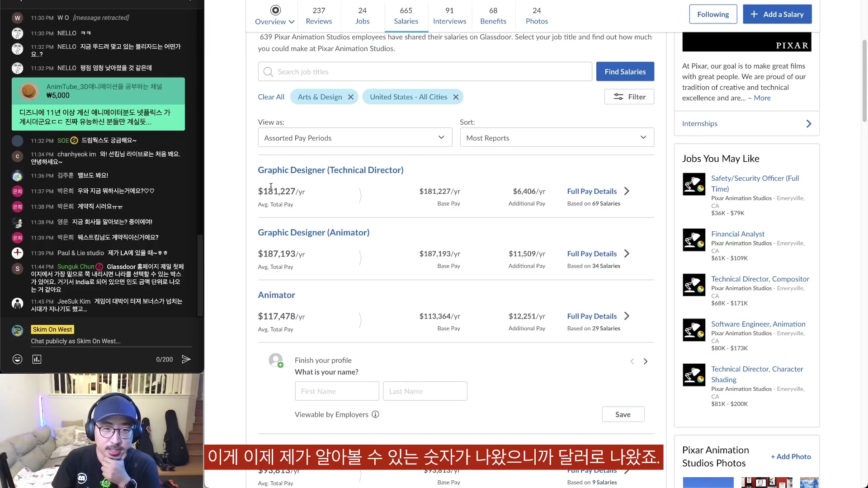Focus the First Name input field

click(x=337, y=391)
